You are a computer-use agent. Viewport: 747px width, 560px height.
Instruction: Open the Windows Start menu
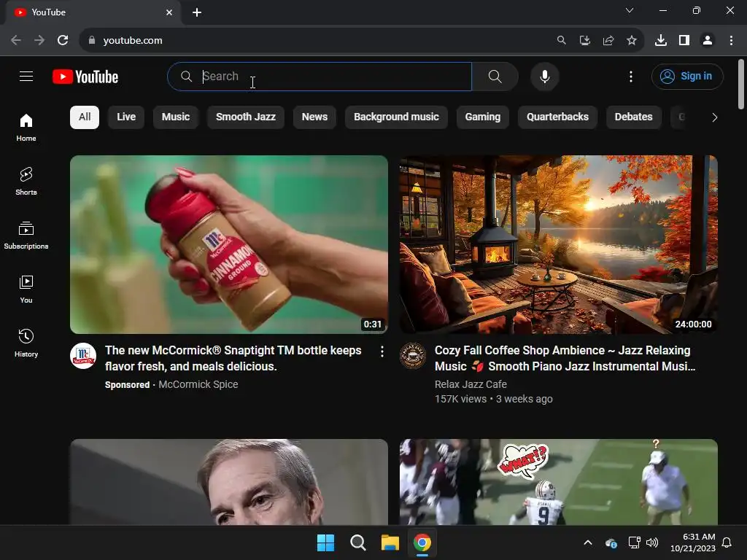click(x=326, y=542)
